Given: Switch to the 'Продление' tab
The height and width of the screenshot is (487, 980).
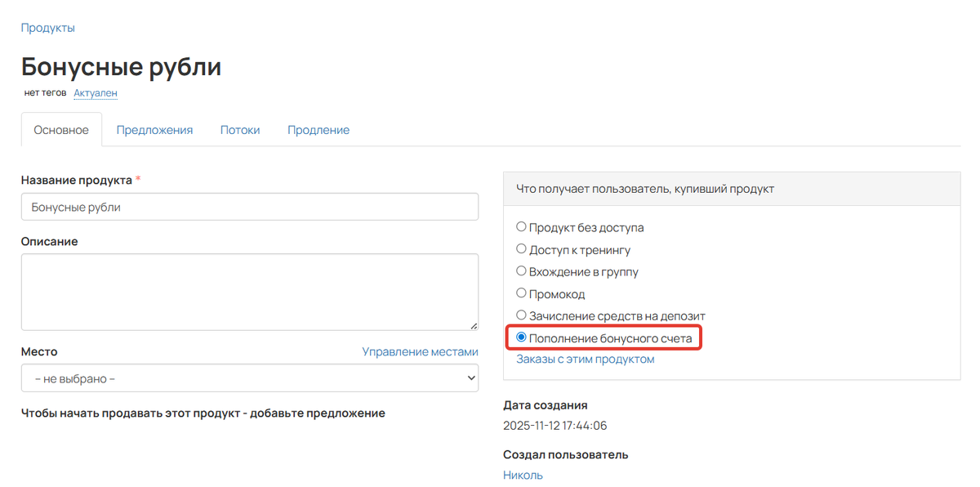Looking at the screenshot, I should (x=318, y=129).
